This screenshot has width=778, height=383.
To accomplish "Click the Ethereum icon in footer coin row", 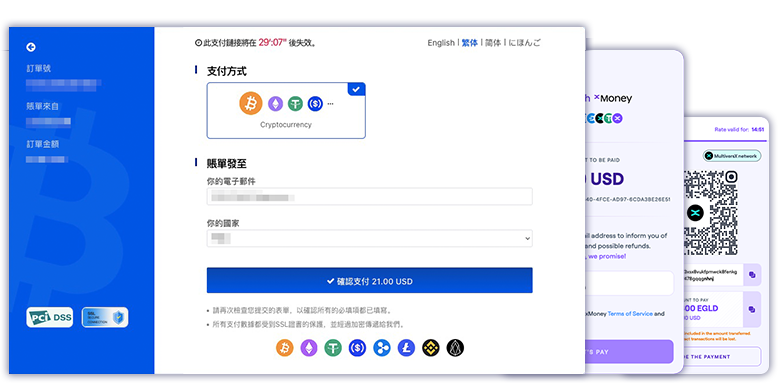I will click(309, 348).
